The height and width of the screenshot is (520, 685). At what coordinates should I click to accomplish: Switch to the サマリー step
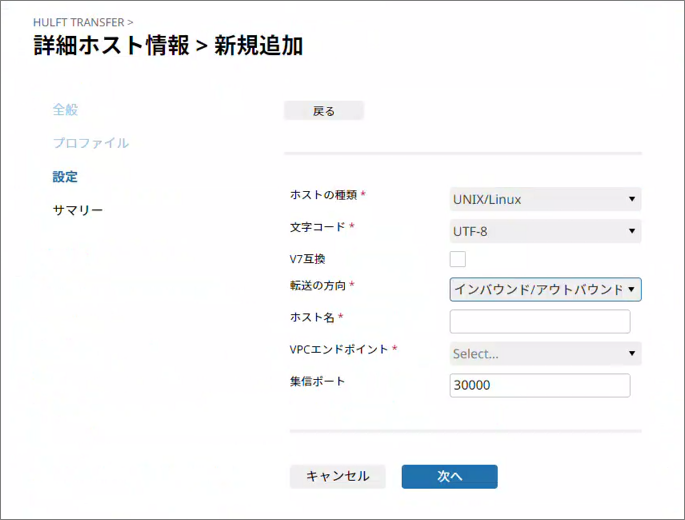pos(77,211)
